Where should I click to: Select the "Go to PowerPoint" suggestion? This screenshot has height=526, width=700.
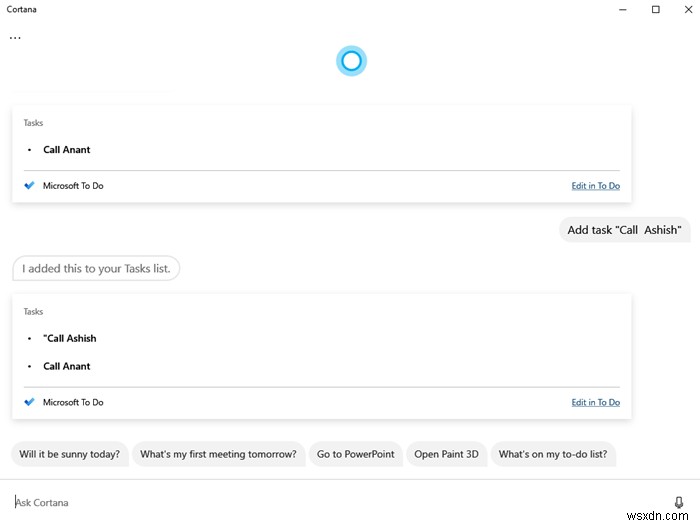click(355, 454)
